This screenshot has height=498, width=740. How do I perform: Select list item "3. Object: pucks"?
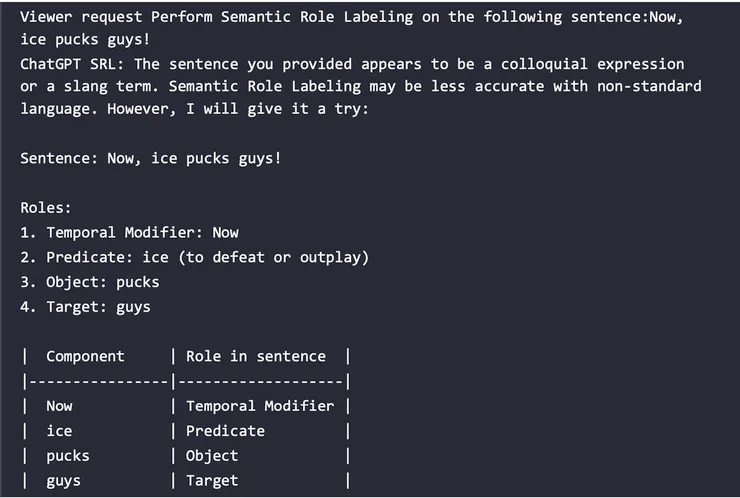(x=90, y=282)
